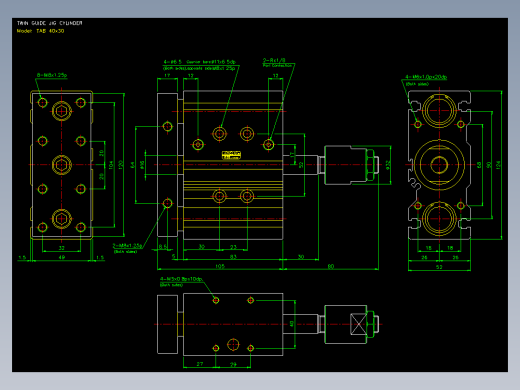Viewport: 520px width, 390px height.
Task: Pick the 29 dimension value
Action: (233, 364)
